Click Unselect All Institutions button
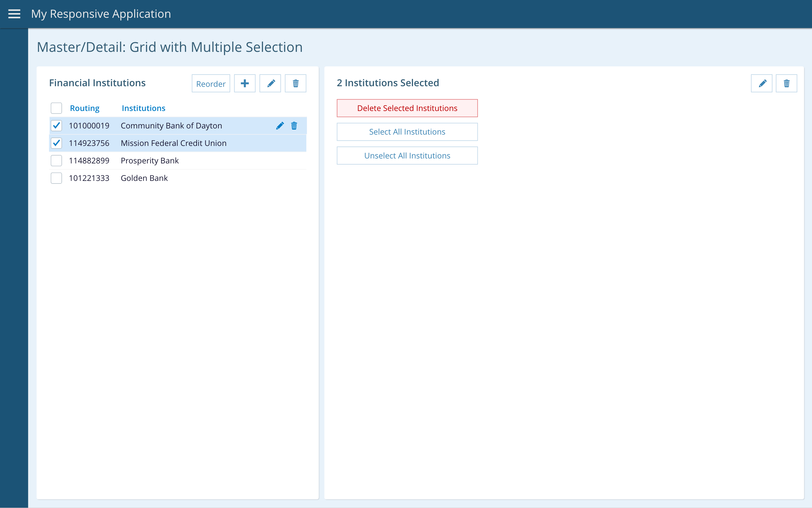Screen dimensions: 812x508 407,156
